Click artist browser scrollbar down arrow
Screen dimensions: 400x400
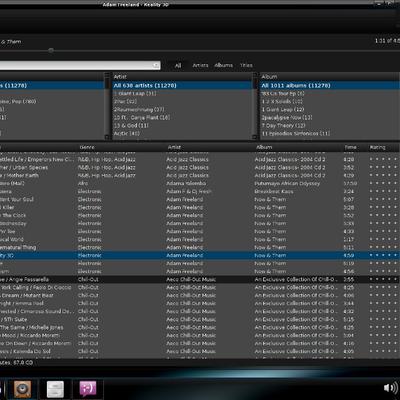point(255,137)
